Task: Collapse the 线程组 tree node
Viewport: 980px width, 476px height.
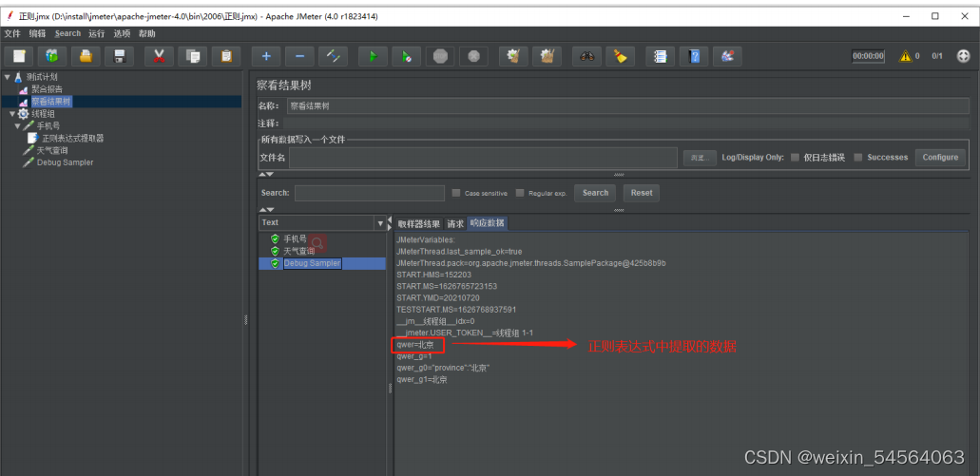Action: pyautogui.click(x=11, y=114)
